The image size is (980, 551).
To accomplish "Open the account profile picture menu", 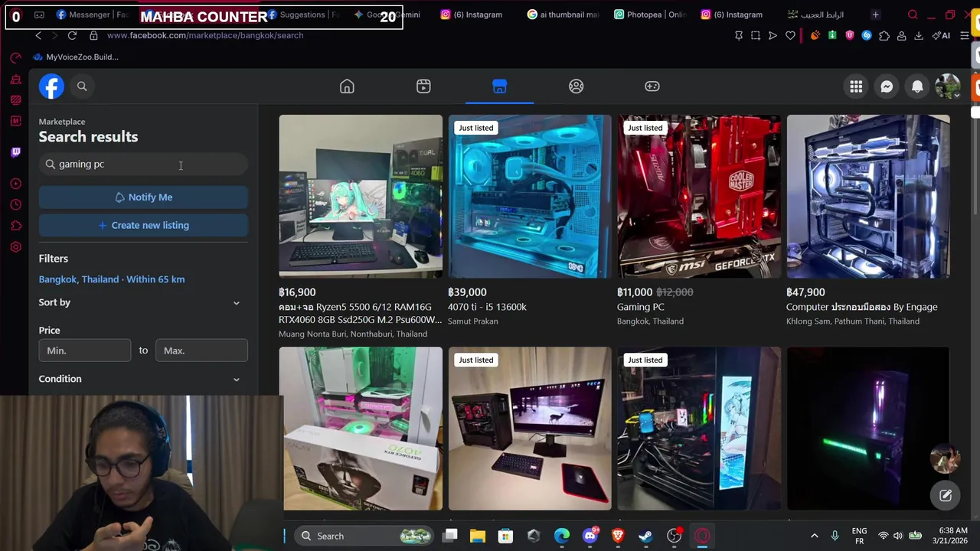I will pyautogui.click(x=948, y=86).
